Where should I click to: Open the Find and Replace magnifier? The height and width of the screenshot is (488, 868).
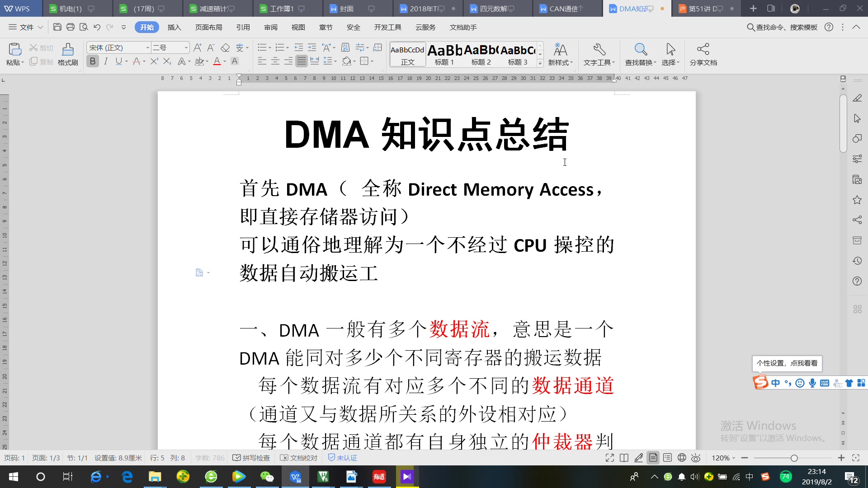click(641, 49)
